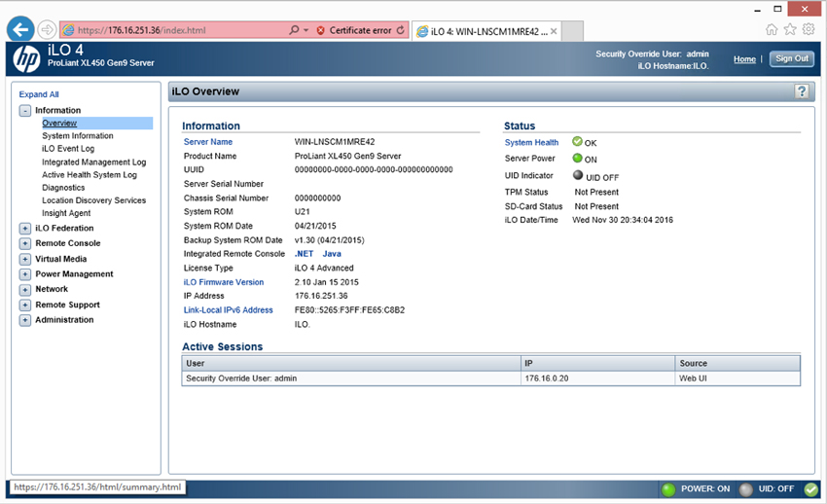Open iLO Event Log

[x=68, y=149]
